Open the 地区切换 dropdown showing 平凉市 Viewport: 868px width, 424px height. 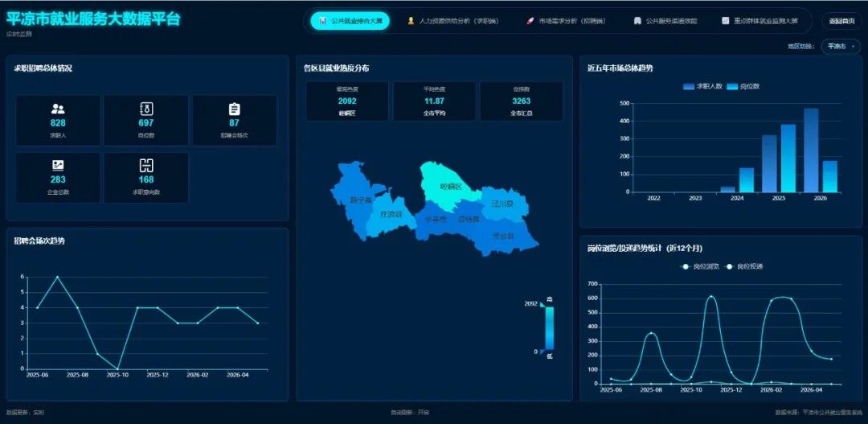click(841, 47)
